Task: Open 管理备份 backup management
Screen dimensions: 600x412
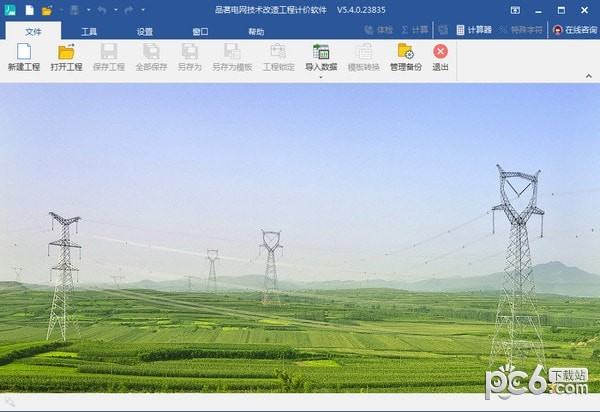Action: (406, 57)
